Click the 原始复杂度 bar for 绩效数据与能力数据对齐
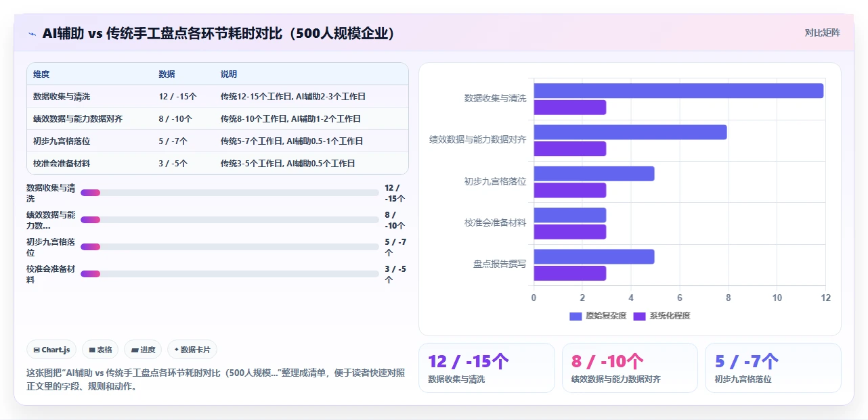The image size is (868, 420). coord(630,132)
